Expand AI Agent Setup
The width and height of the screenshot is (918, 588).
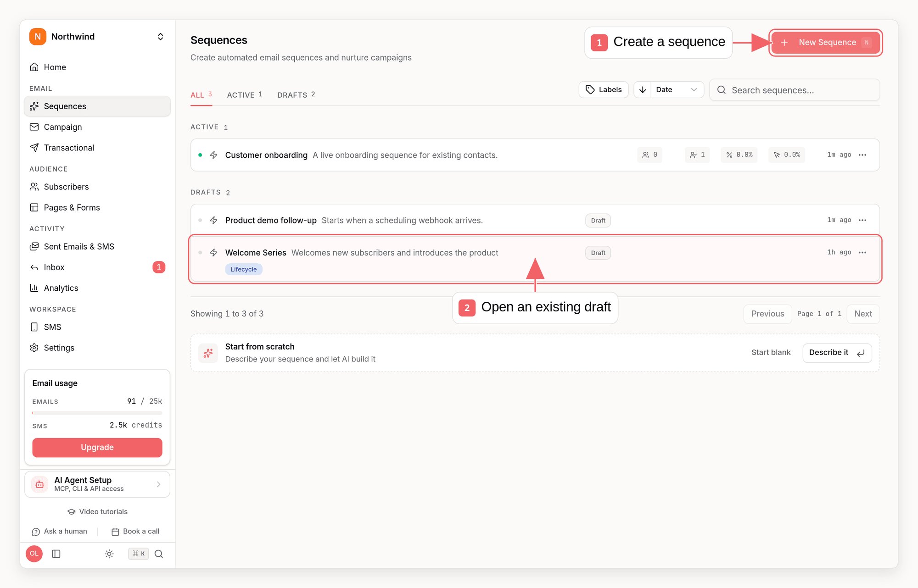(x=97, y=484)
